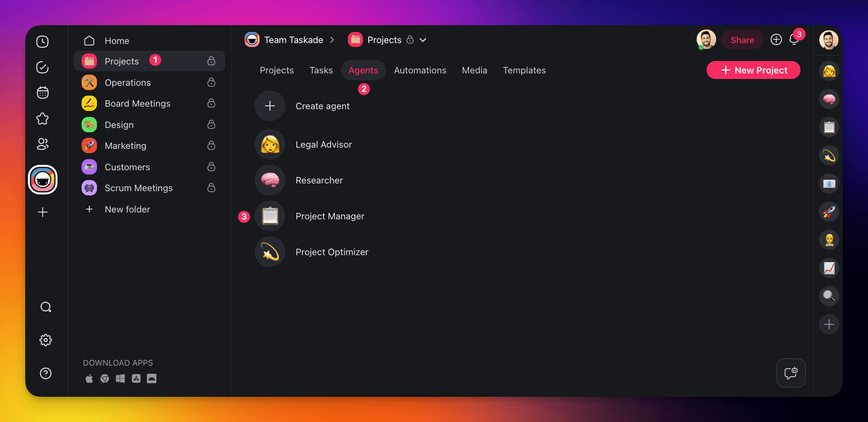Toggle lock icon on Operations folder
The width and height of the screenshot is (868, 422).
pyautogui.click(x=211, y=82)
